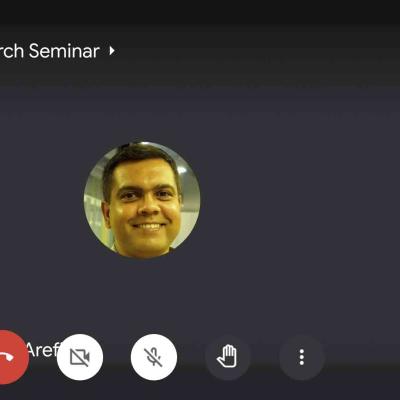The height and width of the screenshot is (400, 400).
Task: Select the participant's circular profile photo
Action: click(142, 200)
